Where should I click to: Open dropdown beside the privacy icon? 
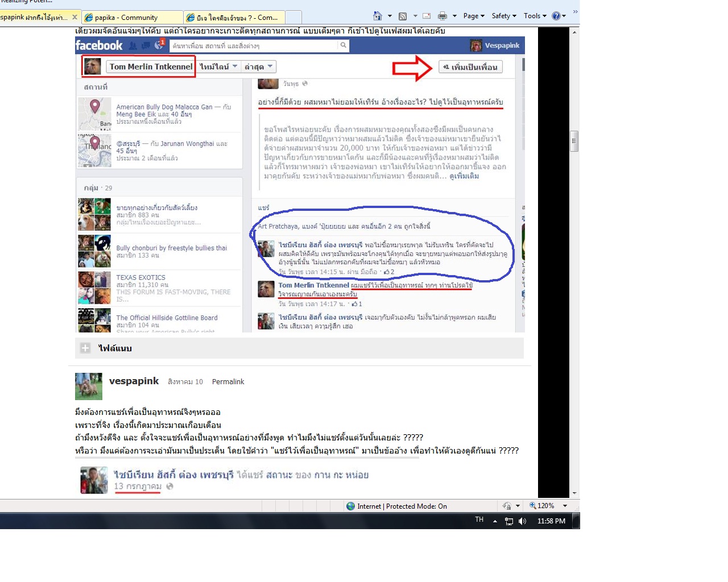[518, 506]
